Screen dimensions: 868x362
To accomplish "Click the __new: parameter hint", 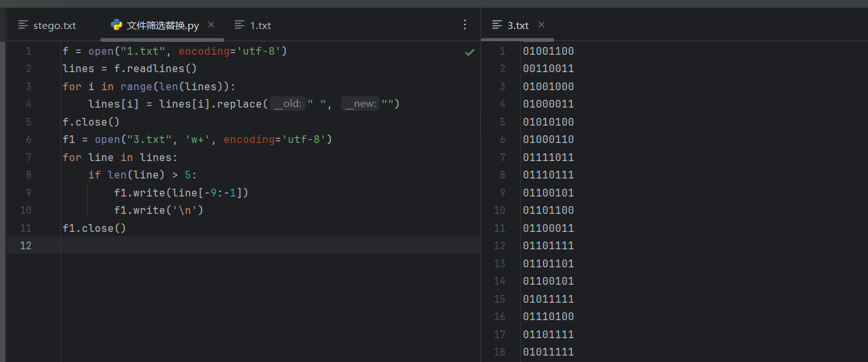I will pos(360,104).
